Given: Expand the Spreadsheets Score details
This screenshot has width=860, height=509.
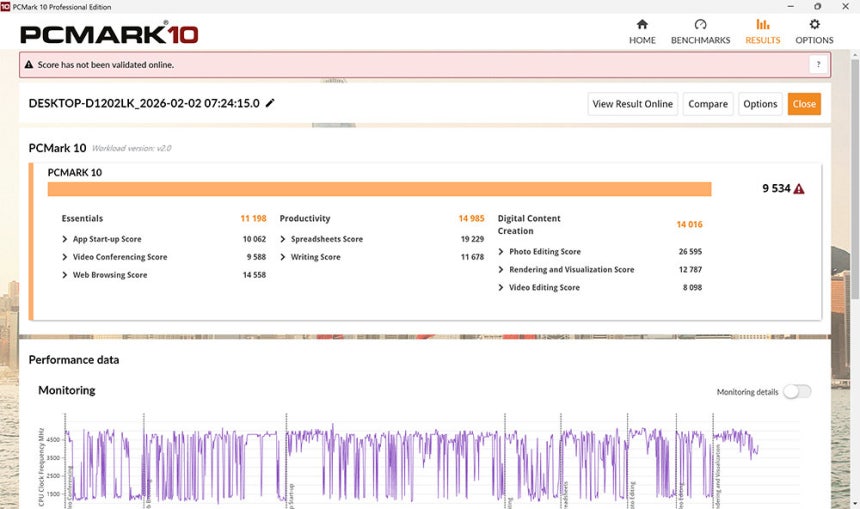Looking at the screenshot, I should pyautogui.click(x=284, y=240).
